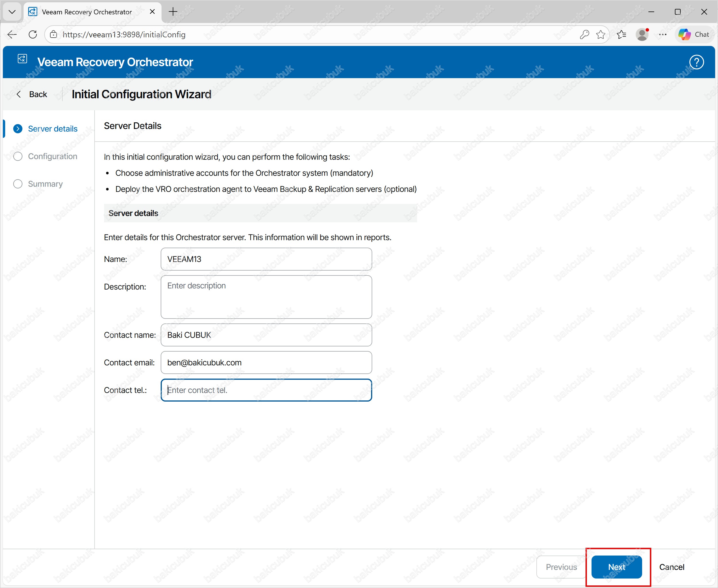
Task: Open the favorites list icon
Action: tap(621, 34)
